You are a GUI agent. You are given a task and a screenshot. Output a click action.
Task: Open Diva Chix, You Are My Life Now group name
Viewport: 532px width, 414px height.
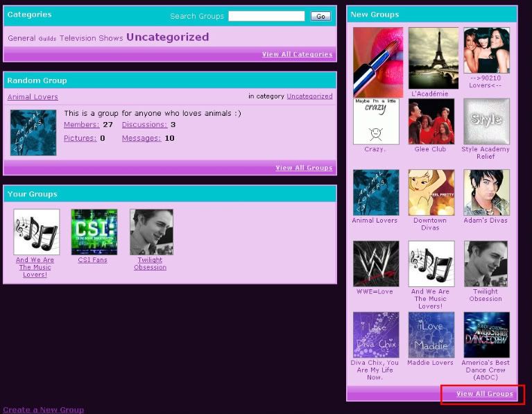(x=375, y=370)
